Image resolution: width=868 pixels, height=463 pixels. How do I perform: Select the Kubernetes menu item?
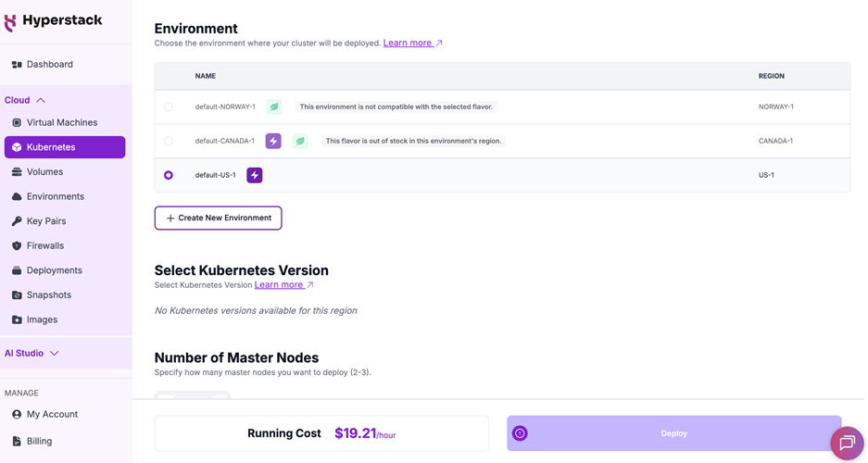tap(65, 147)
